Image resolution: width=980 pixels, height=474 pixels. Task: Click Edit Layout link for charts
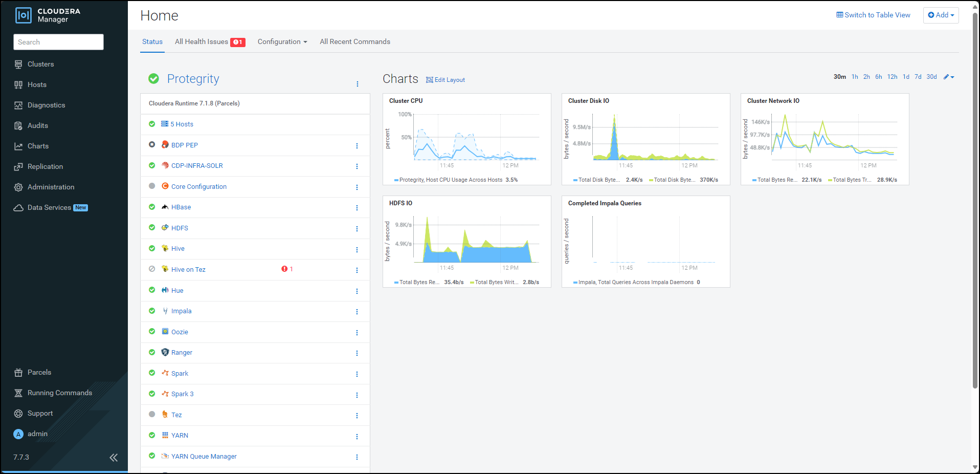pyautogui.click(x=446, y=80)
